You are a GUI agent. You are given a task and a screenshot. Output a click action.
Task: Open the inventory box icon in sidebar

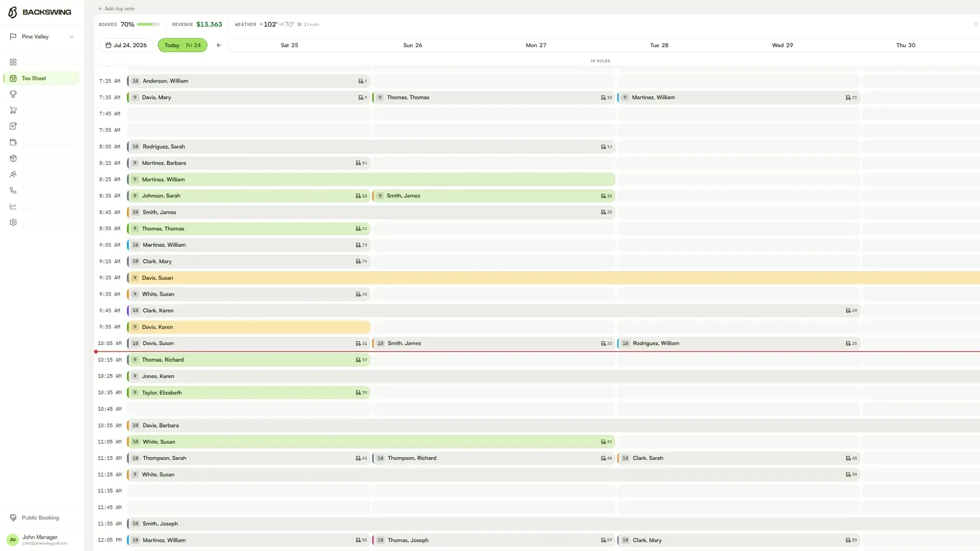click(x=13, y=158)
